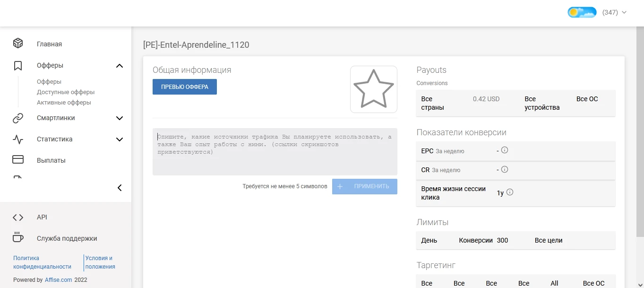
Task: Follow the Affise.com link
Action: click(59, 280)
